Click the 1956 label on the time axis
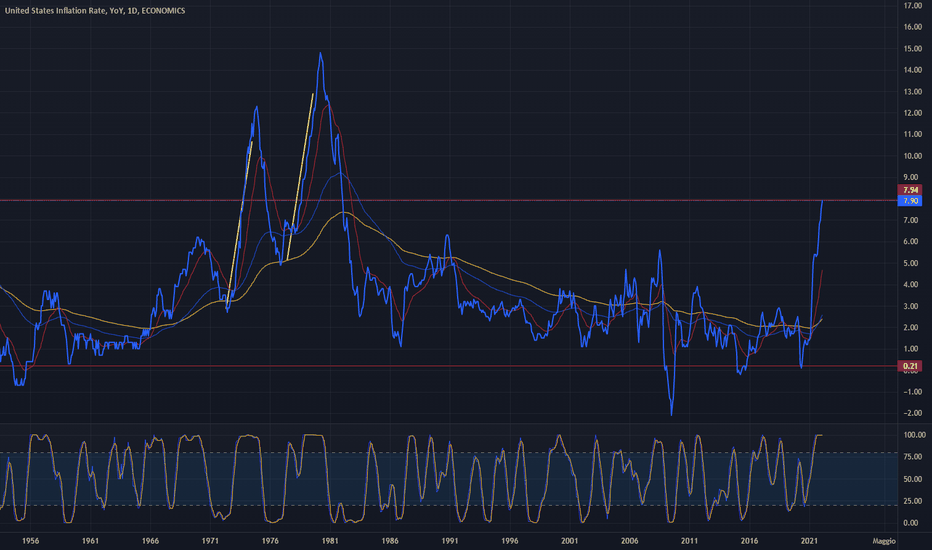 pyautogui.click(x=30, y=540)
